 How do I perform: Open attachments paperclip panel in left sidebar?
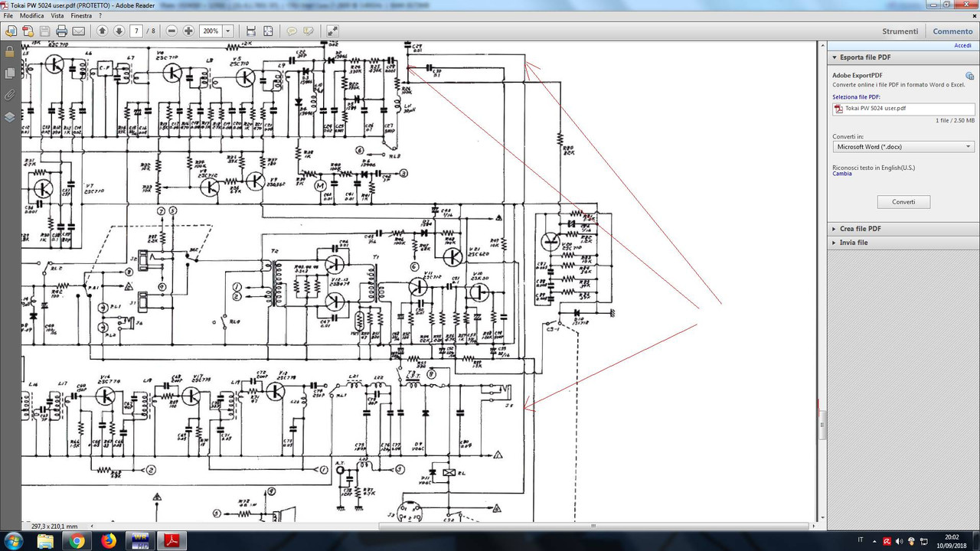pos(9,96)
